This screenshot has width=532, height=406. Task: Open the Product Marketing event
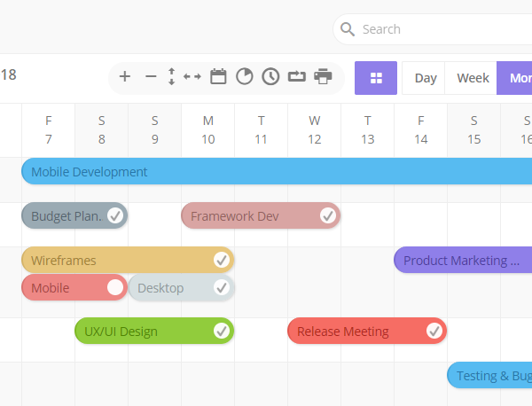click(x=462, y=261)
